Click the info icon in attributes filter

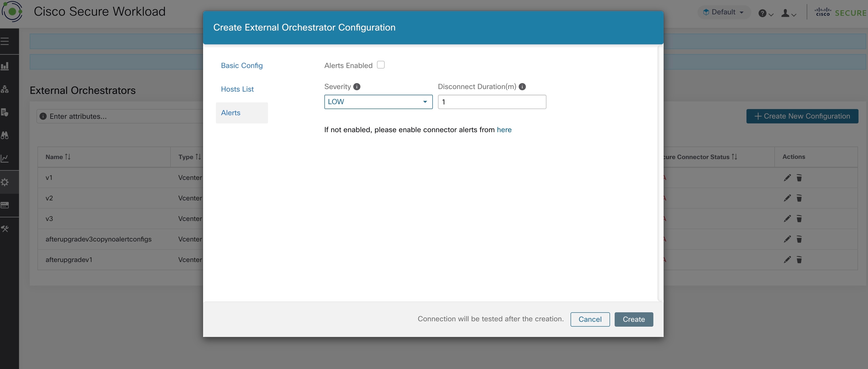click(x=43, y=116)
